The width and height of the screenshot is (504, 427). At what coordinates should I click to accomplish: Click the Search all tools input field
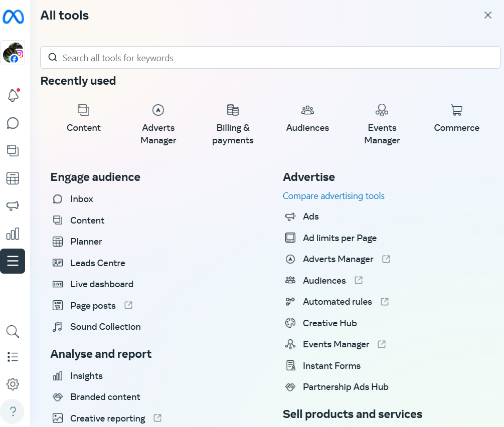270,58
